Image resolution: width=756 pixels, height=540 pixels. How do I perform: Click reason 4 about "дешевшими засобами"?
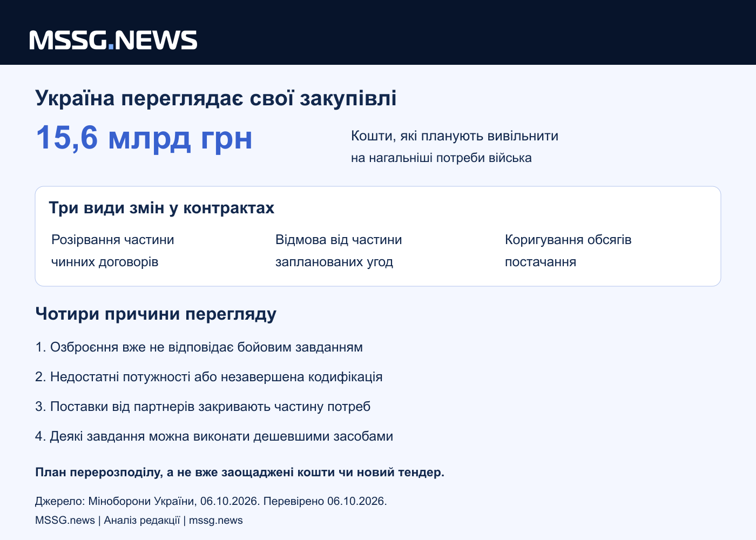coord(214,436)
